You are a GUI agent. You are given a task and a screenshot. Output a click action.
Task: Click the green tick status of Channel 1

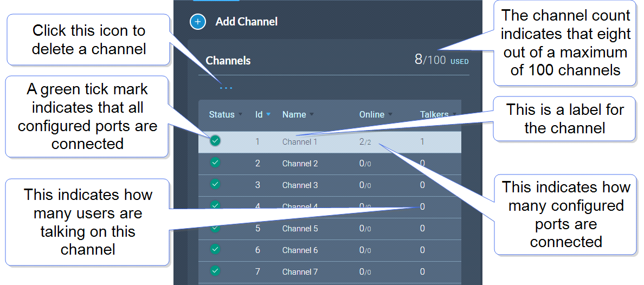tap(215, 141)
